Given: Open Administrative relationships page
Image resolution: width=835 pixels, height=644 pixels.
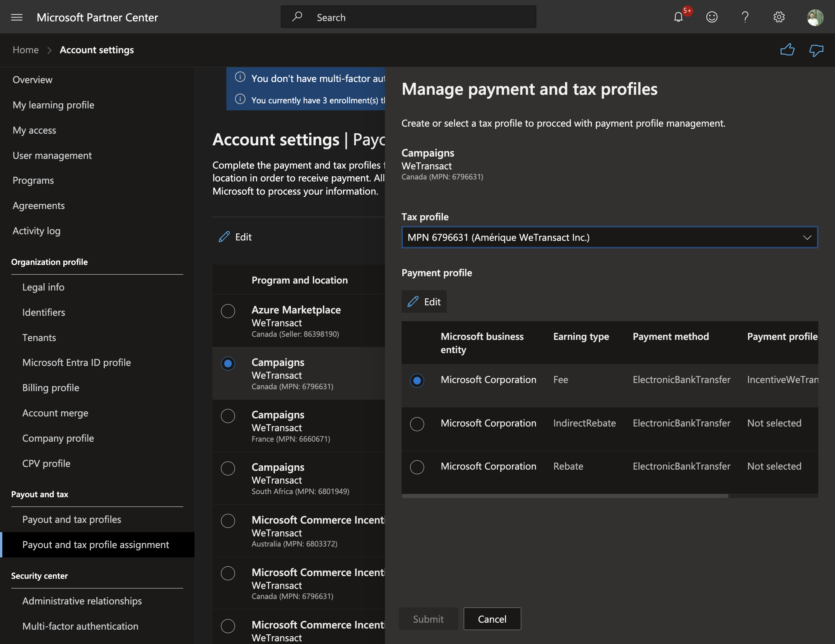Looking at the screenshot, I should (x=82, y=601).
